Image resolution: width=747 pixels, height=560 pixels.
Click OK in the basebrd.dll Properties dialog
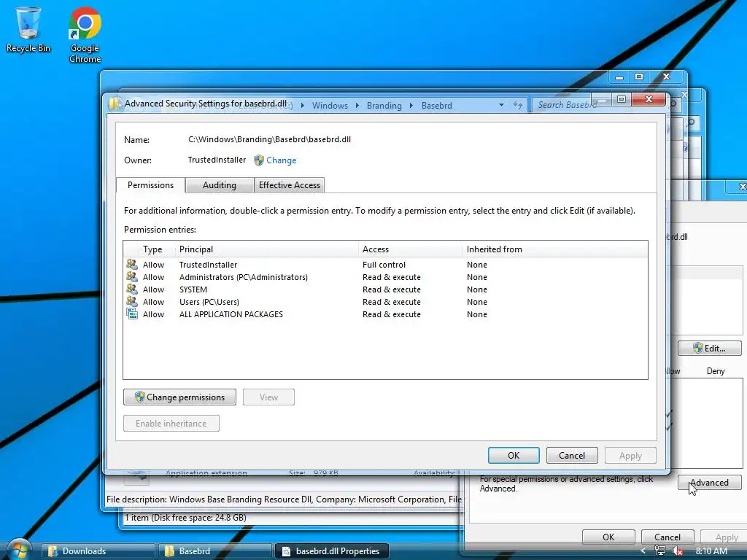point(608,537)
